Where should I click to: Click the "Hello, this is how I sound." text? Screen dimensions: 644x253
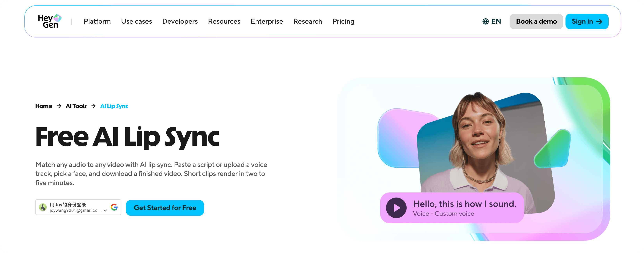(465, 204)
